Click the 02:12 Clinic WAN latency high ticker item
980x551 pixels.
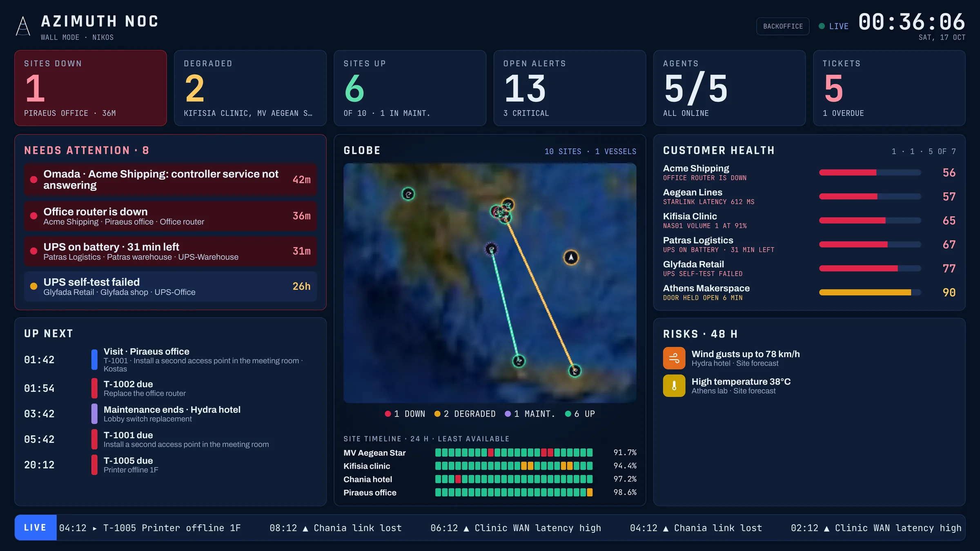coord(876,528)
